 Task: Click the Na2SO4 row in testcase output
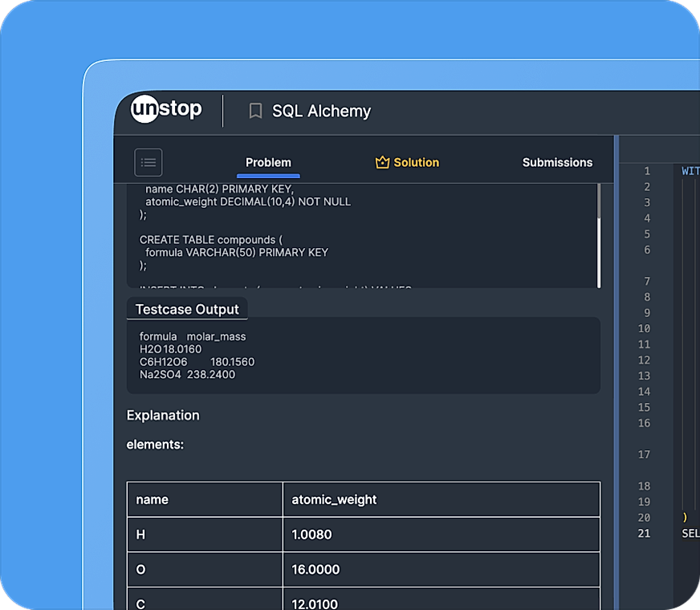187,374
